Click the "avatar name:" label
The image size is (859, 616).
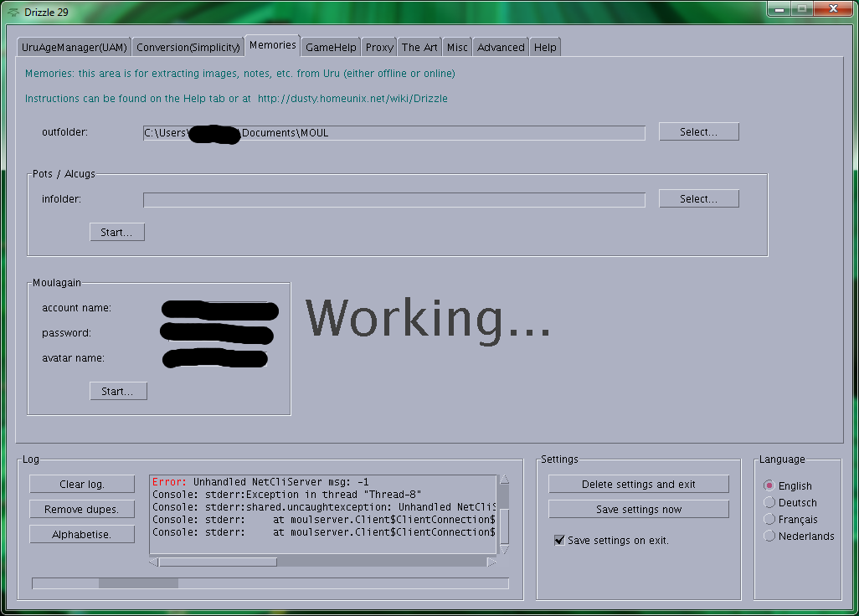point(73,358)
